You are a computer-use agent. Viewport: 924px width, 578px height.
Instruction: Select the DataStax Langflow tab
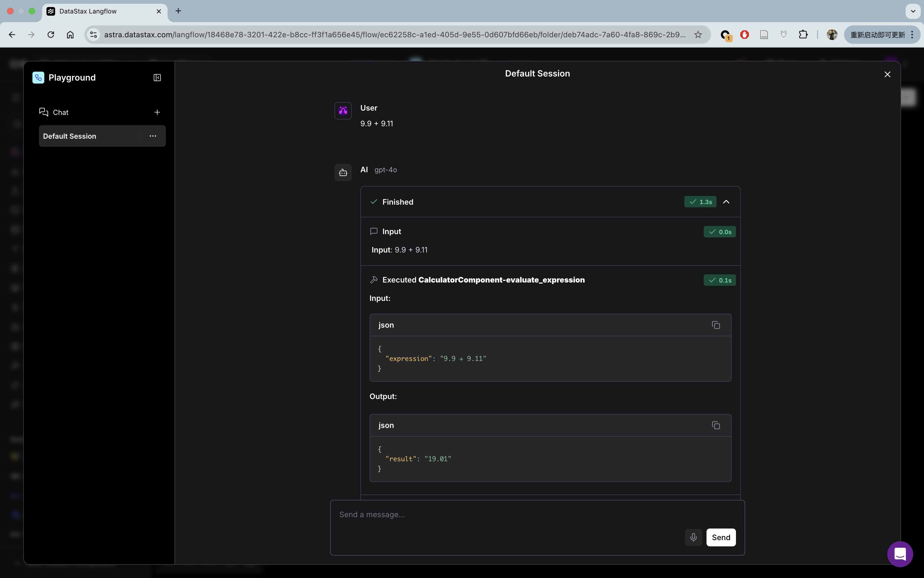[x=104, y=11]
